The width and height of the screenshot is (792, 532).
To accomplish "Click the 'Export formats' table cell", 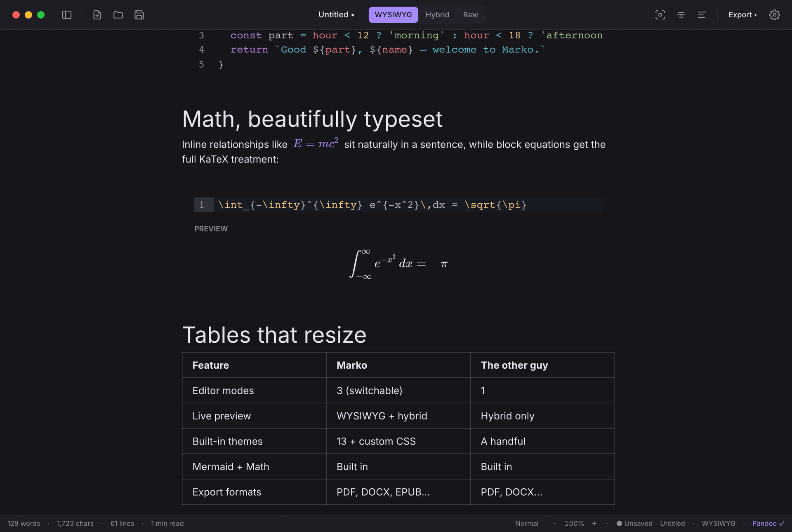I will tap(254, 492).
